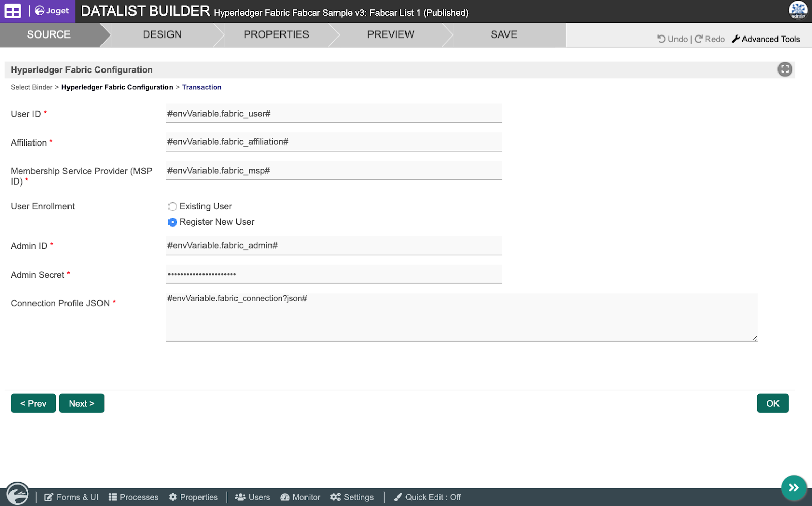Screen dimensions: 812x506
Task: Focus the Admin Secret password field
Action: click(334, 274)
